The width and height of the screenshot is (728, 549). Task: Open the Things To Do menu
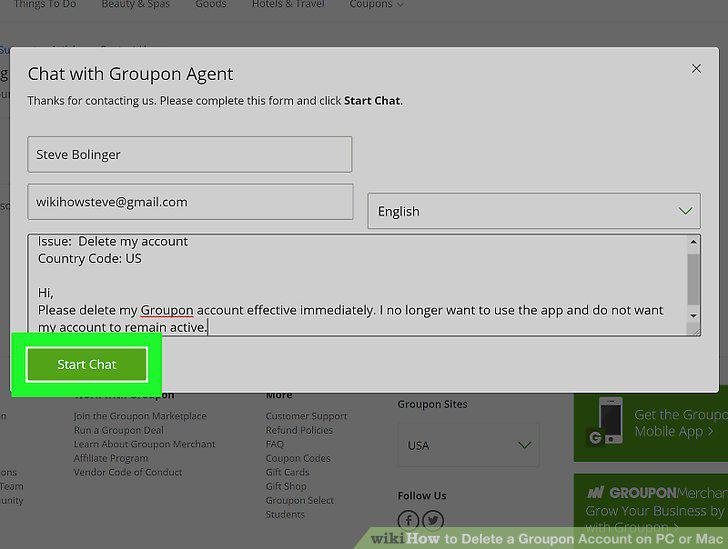tap(45, 4)
